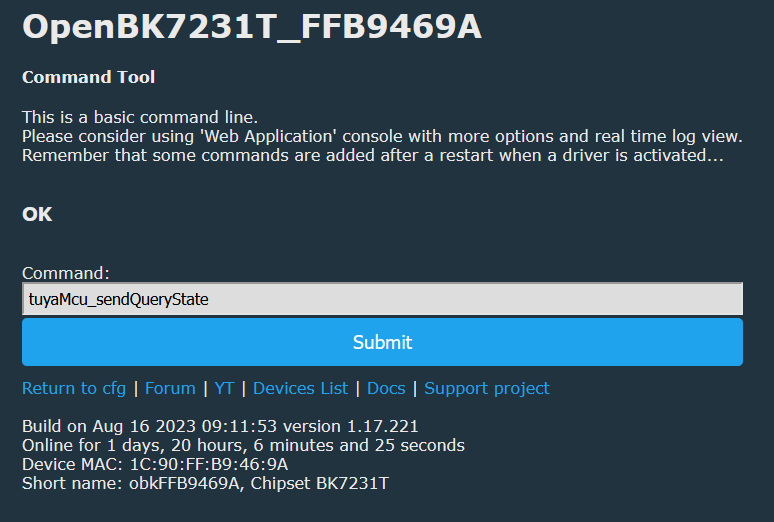Focus the Command input field

click(x=382, y=299)
